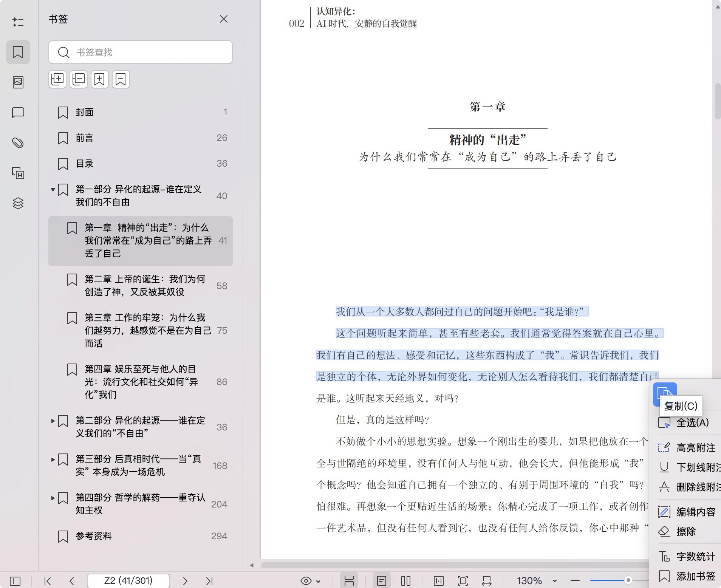The height and width of the screenshot is (588, 721).
Task: Click the add bookmark icon in panel toolbar
Action: click(99, 79)
